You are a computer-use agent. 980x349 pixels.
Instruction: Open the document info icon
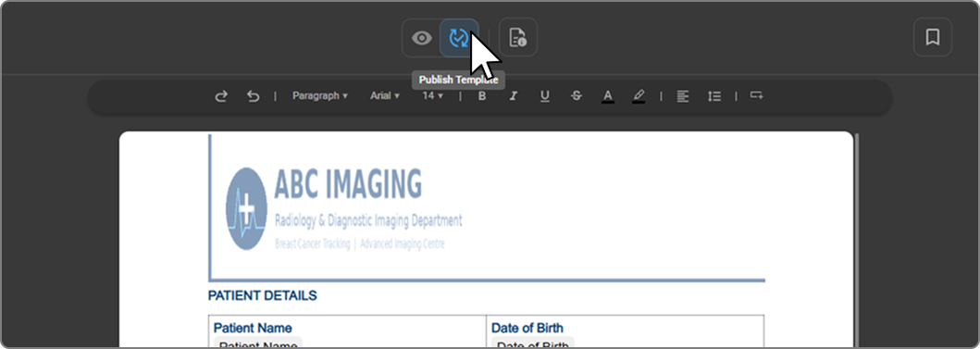point(517,38)
